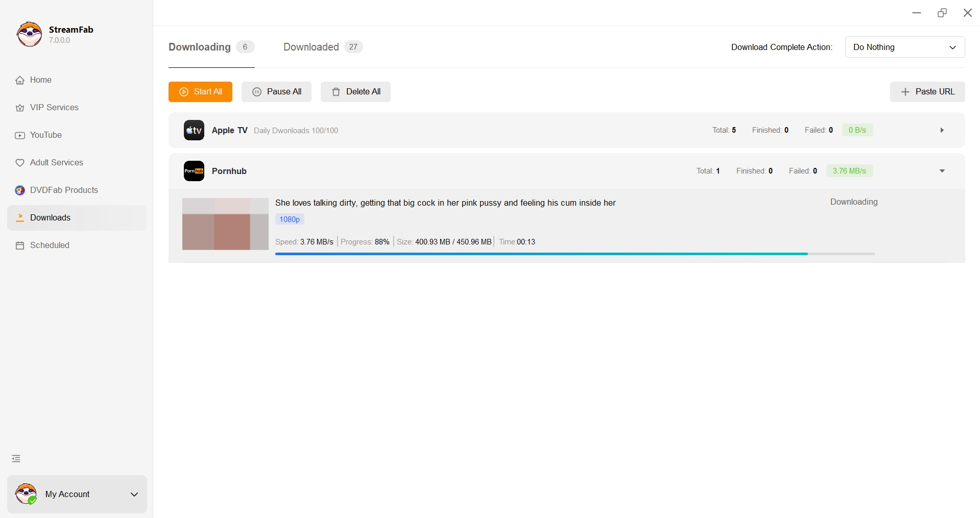
Task: Collapse the sidebar with the menu icon
Action: pos(16,459)
